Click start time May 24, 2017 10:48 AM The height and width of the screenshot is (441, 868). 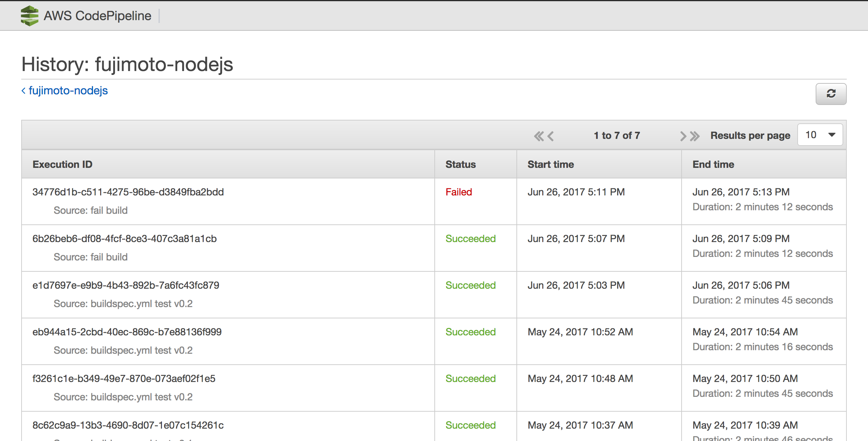580,378
